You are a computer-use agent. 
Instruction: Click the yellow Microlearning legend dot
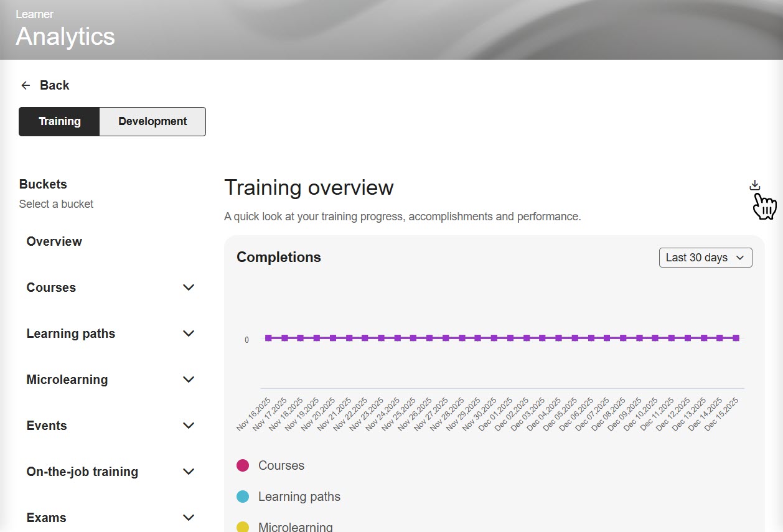pyautogui.click(x=243, y=527)
